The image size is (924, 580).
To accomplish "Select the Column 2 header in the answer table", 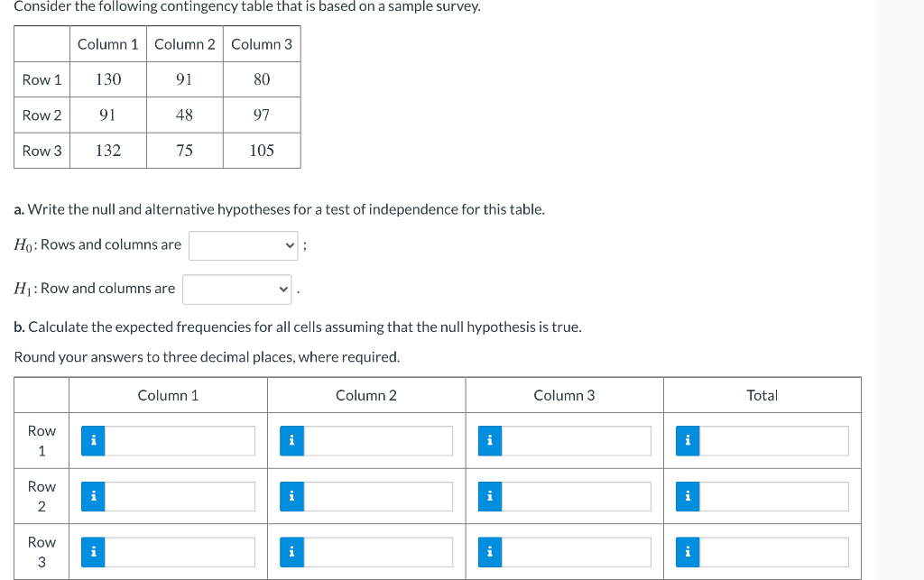I will pos(365,394).
